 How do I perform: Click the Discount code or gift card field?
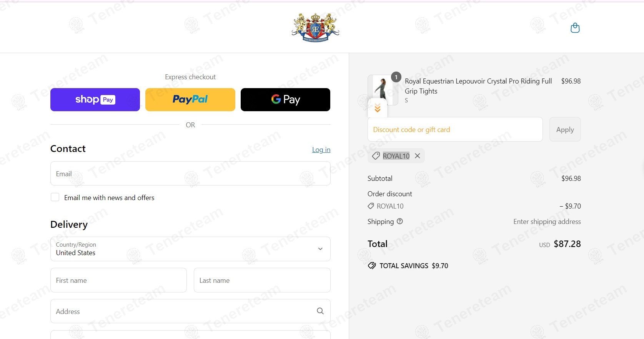pyautogui.click(x=455, y=129)
